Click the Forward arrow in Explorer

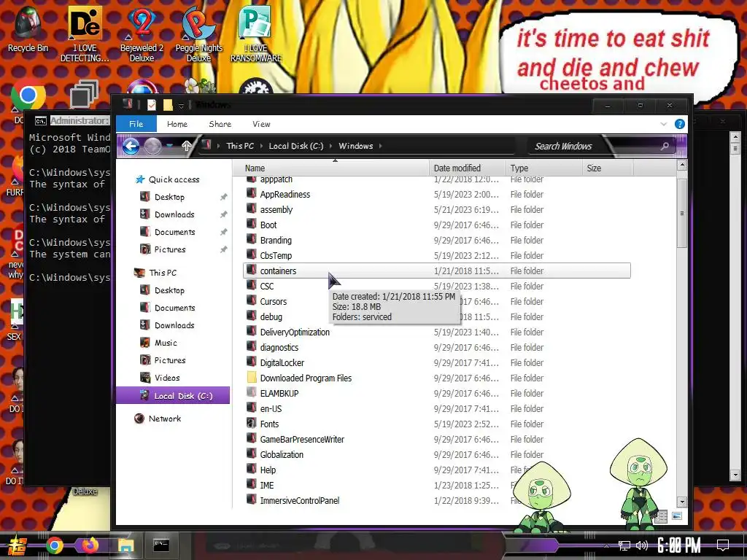152,146
